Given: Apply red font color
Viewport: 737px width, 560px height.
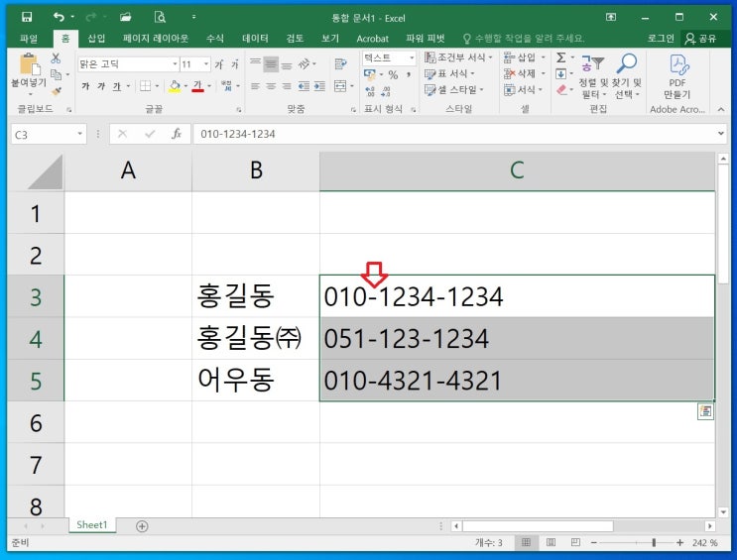Looking at the screenshot, I should tap(197, 86).
